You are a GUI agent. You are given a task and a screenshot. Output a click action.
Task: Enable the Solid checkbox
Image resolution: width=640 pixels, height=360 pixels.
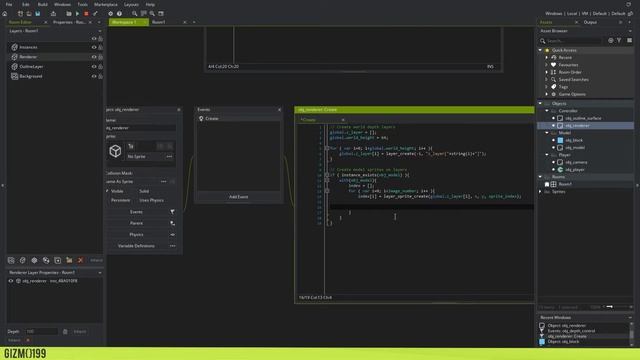pos(136,191)
